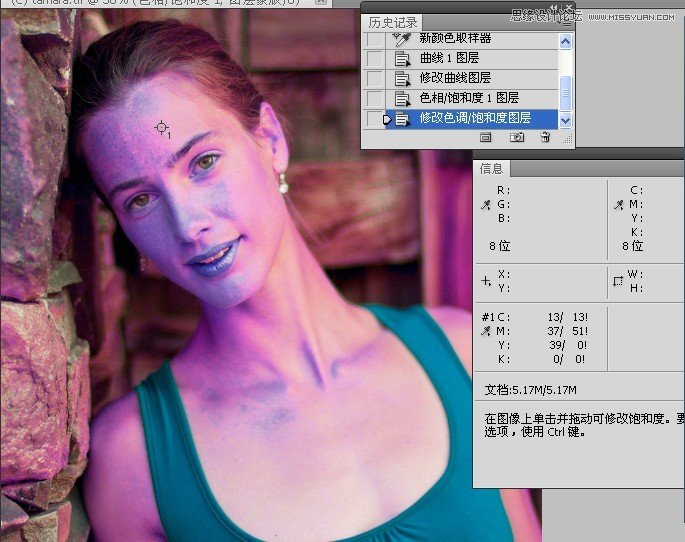This screenshot has width=685, height=542.
Task: Click color sampler marker #1 on forehead
Action: click(162, 127)
